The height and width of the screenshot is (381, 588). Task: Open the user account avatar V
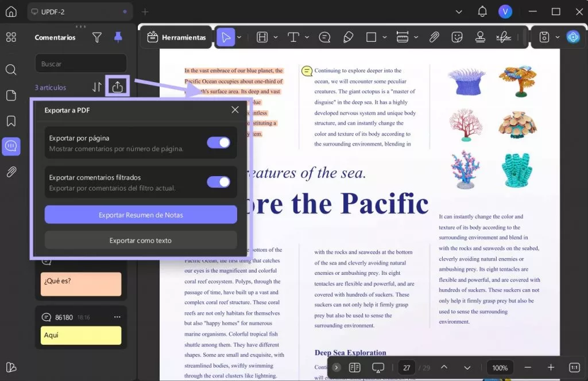tap(505, 11)
